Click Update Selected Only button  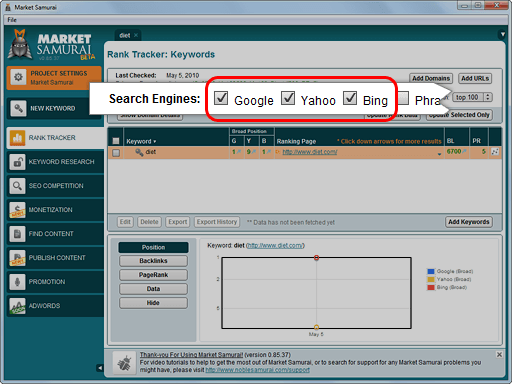[459, 115]
